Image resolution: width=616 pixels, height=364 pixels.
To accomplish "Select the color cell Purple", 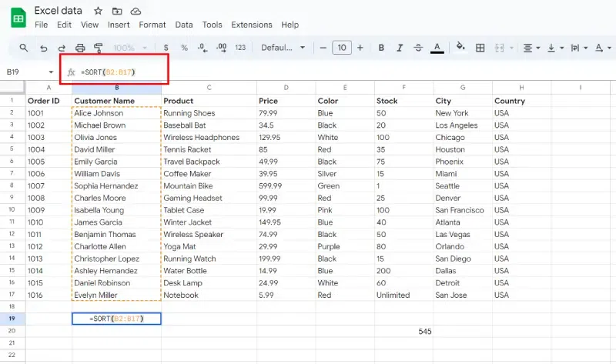I will (345, 246).
